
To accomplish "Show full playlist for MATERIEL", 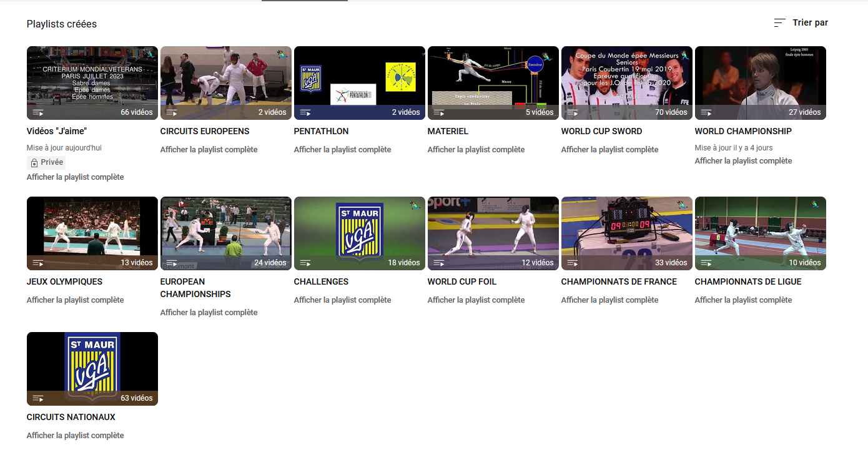I will (x=476, y=150).
